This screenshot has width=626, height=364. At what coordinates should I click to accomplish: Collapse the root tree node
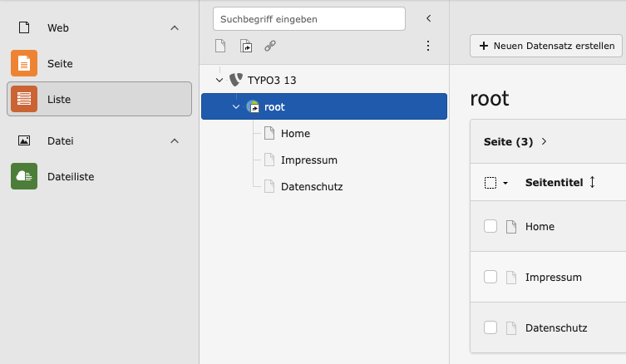(236, 106)
